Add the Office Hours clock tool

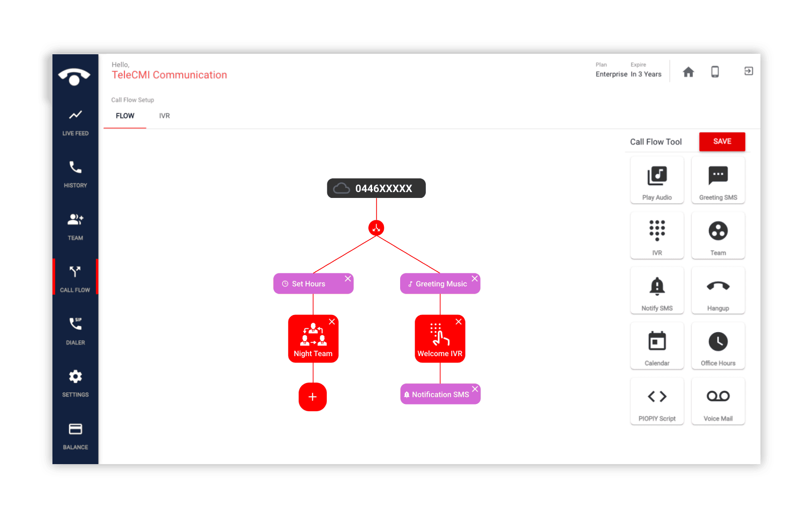[718, 346]
